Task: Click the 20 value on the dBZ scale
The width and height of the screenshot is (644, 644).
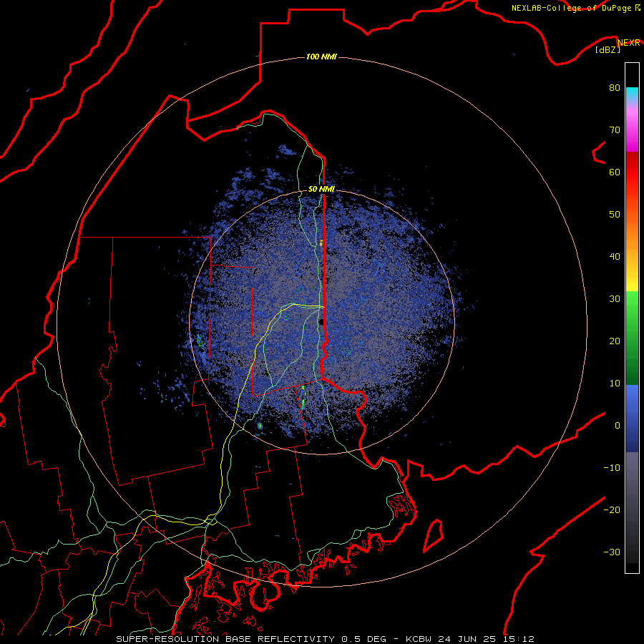Action: 615,341
